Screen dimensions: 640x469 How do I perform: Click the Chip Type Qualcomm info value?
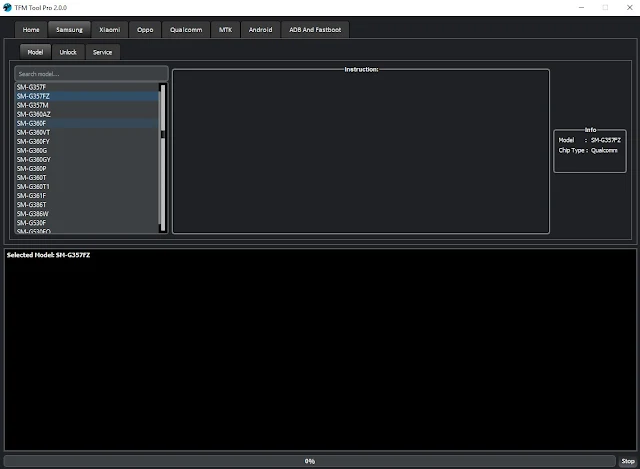[x=604, y=150]
